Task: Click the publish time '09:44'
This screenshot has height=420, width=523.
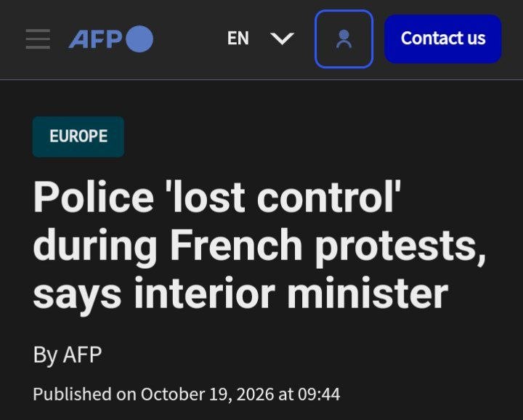Action: point(319,395)
